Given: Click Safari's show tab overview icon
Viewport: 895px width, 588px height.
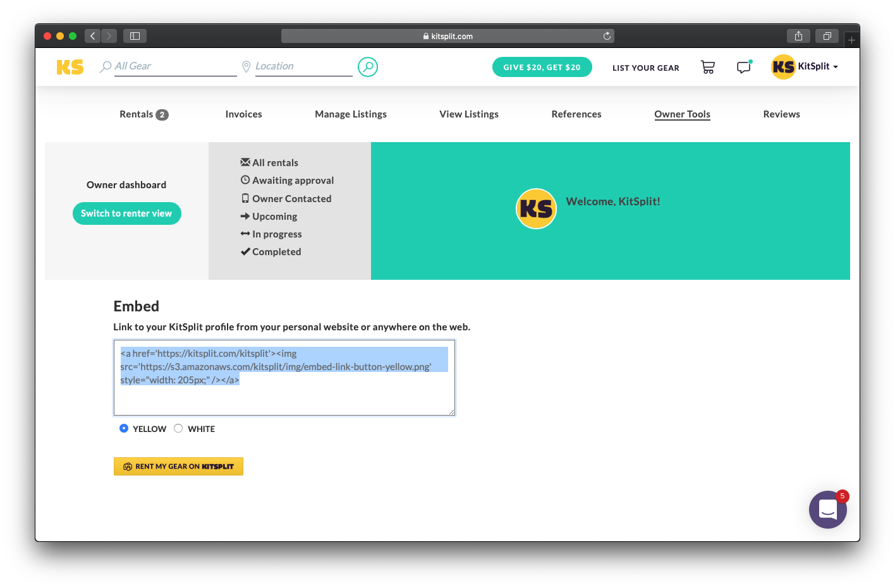Looking at the screenshot, I should 827,36.
